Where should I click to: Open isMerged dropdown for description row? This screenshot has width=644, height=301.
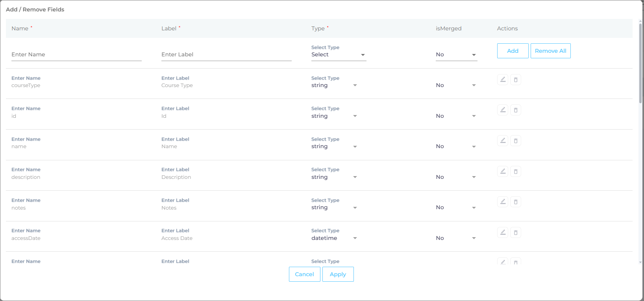456,177
